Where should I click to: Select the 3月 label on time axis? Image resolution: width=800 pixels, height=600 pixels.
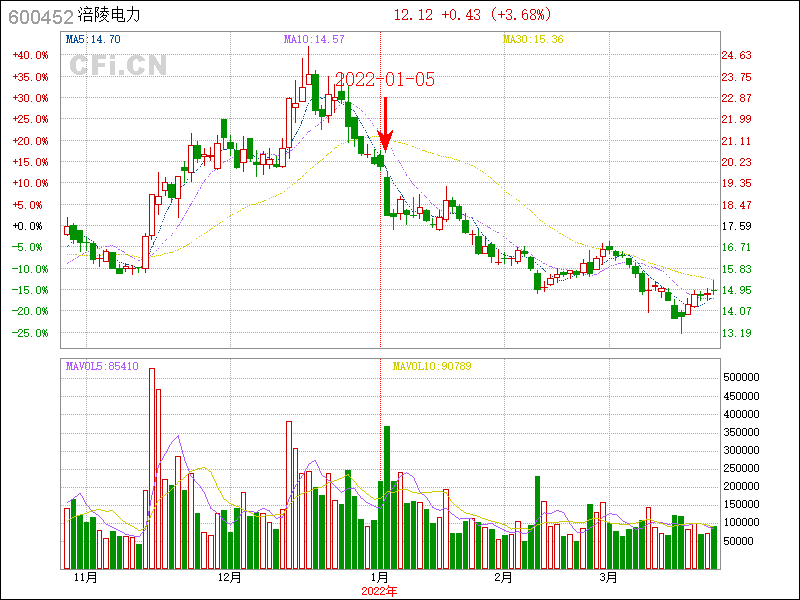608,578
